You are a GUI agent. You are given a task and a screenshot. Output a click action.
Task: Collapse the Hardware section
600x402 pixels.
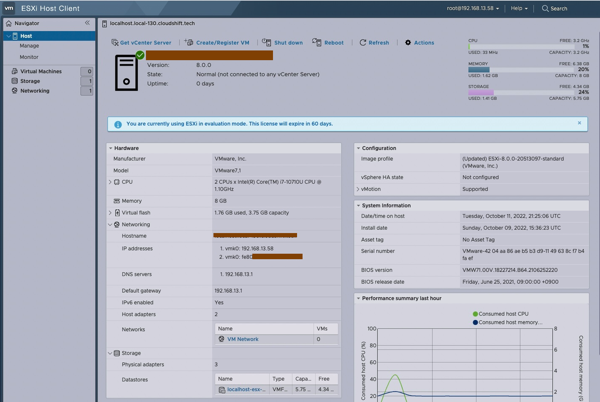point(111,148)
